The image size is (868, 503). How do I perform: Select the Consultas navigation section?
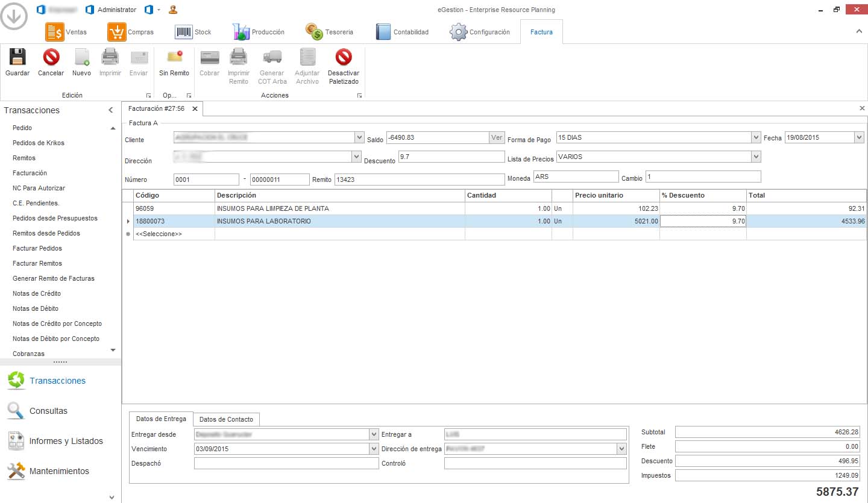pos(48,411)
